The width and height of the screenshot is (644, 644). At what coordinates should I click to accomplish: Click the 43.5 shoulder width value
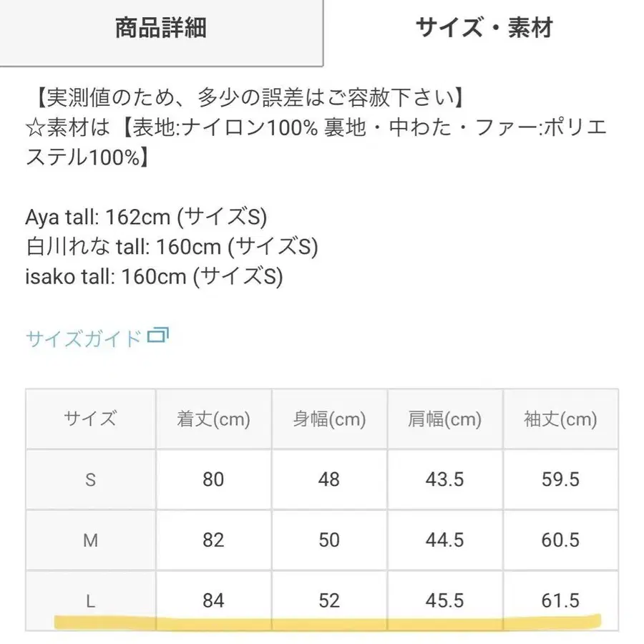(x=445, y=479)
